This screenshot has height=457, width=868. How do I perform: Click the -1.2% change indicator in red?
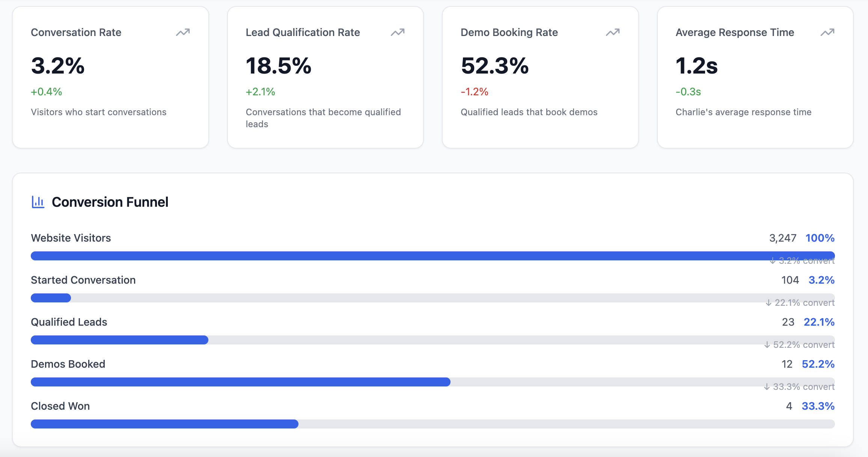click(475, 92)
